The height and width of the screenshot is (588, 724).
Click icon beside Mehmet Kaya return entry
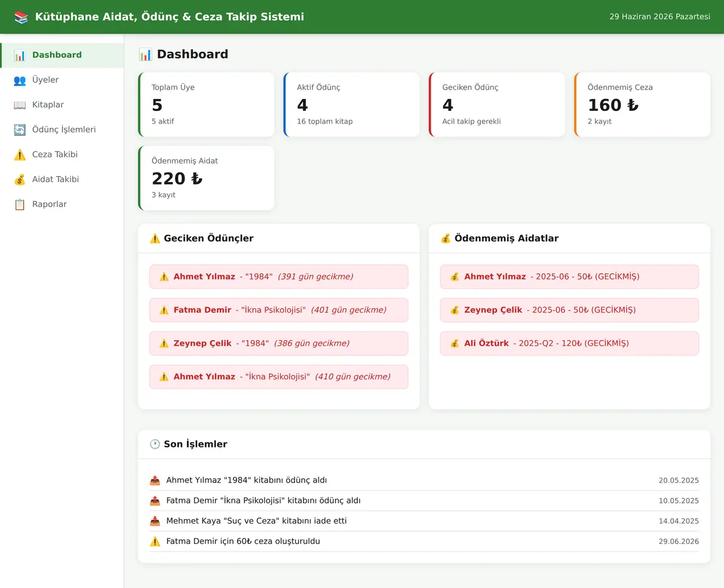tap(155, 521)
